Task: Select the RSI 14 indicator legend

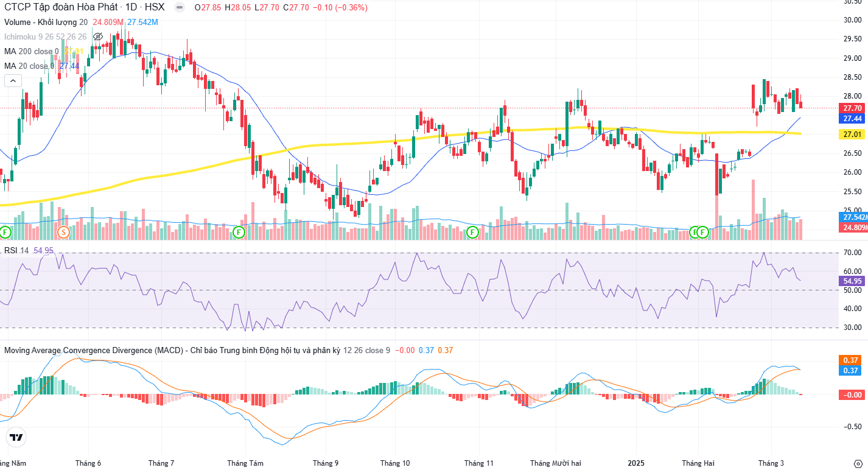Action: pos(16,250)
